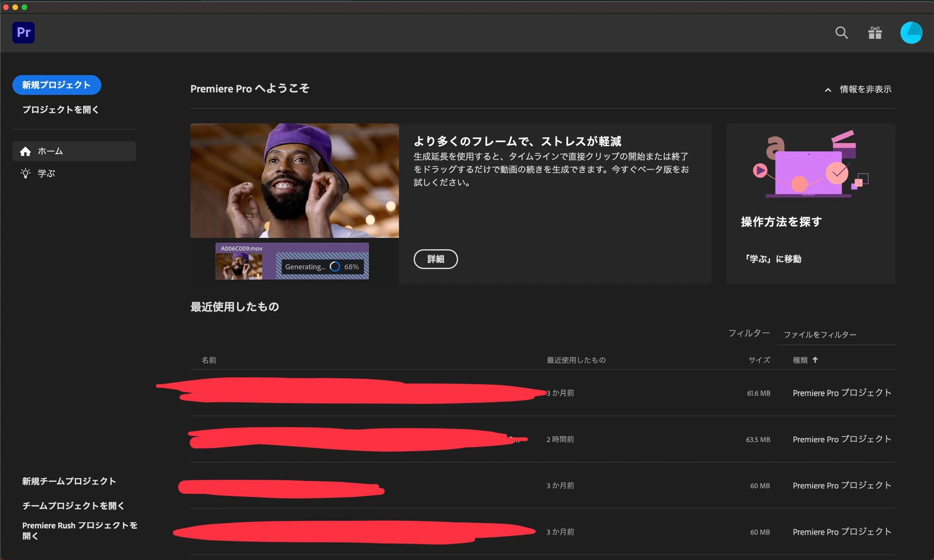This screenshot has height=560, width=934.
Task: Open the user account avatar
Action: click(911, 32)
